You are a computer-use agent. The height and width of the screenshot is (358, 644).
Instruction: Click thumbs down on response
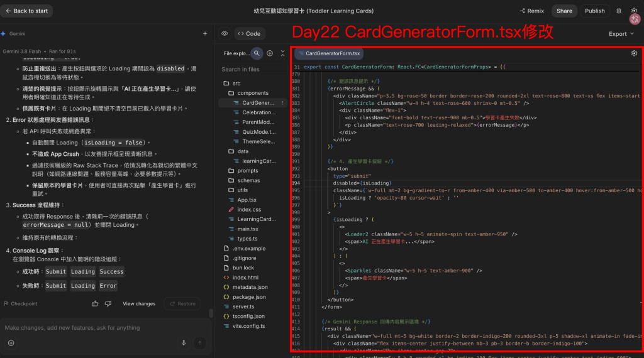coord(108,304)
